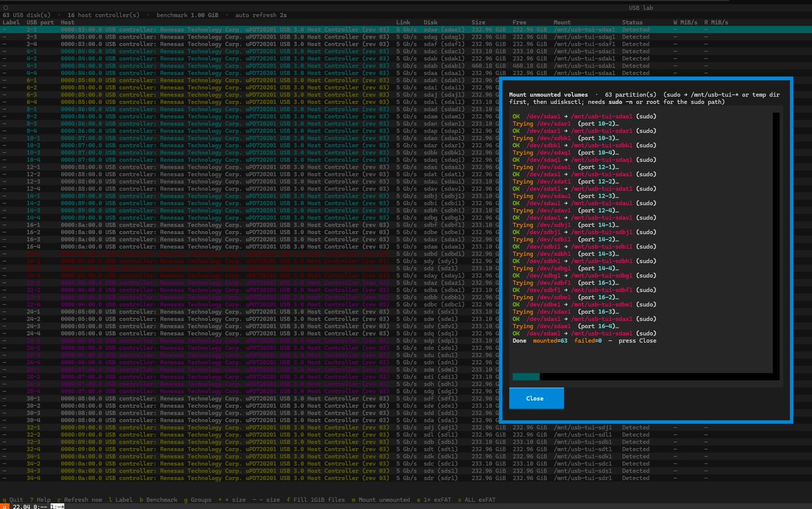Click tmux window '1:-*' in status bar
812x509 pixels.
coord(57,506)
